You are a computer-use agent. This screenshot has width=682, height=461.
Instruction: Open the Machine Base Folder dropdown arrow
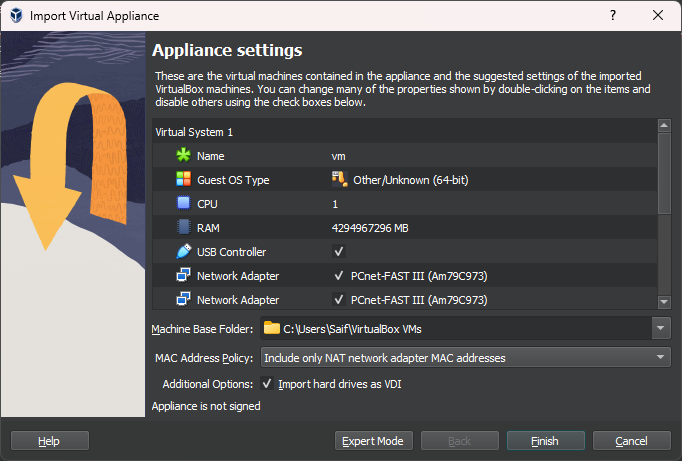pyautogui.click(x=661, y=328)
